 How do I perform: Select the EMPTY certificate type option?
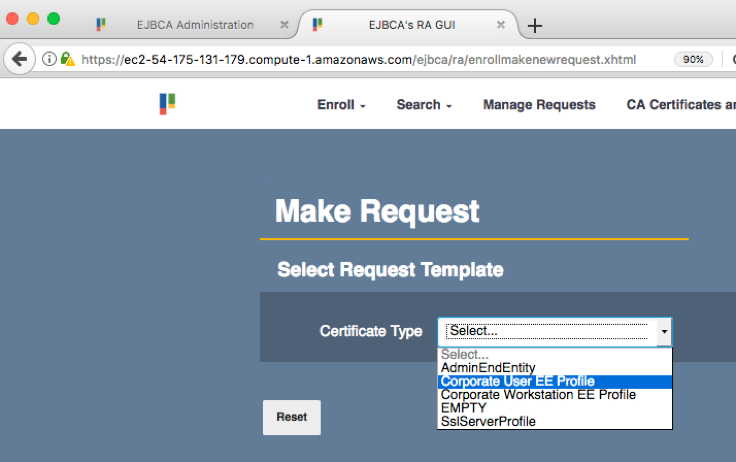pyautogui.click(x=461, y=408)
